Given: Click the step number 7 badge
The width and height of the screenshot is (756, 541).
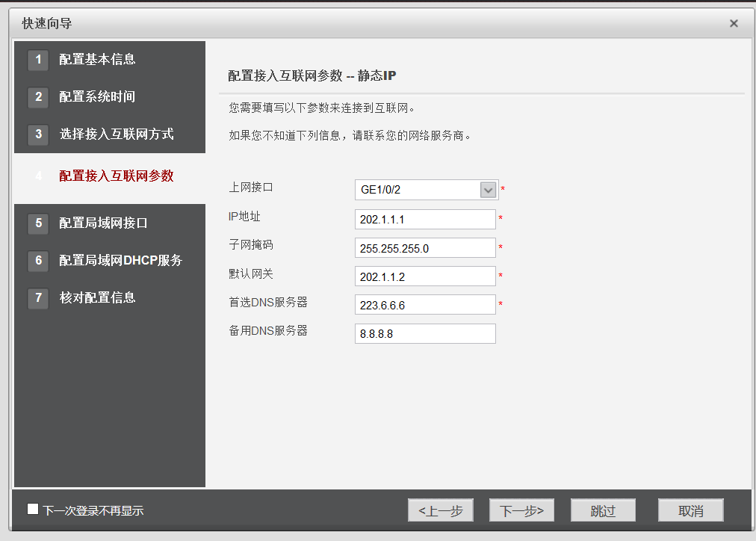Looking at the screenshot, I should click(38, 298).
